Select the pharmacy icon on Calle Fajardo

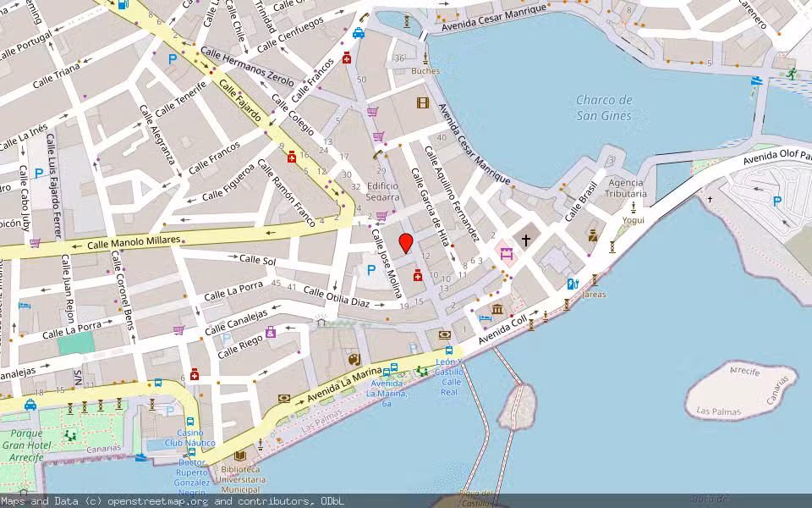point(292,157)
